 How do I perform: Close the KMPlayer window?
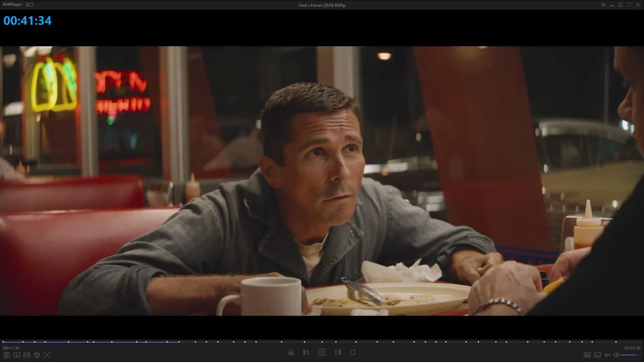637,5
